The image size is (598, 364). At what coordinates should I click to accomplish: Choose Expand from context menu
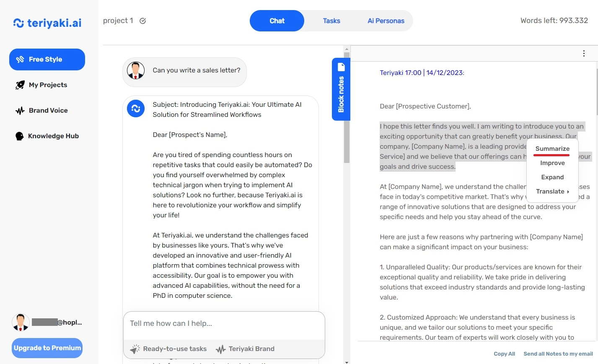click(552, 177)
